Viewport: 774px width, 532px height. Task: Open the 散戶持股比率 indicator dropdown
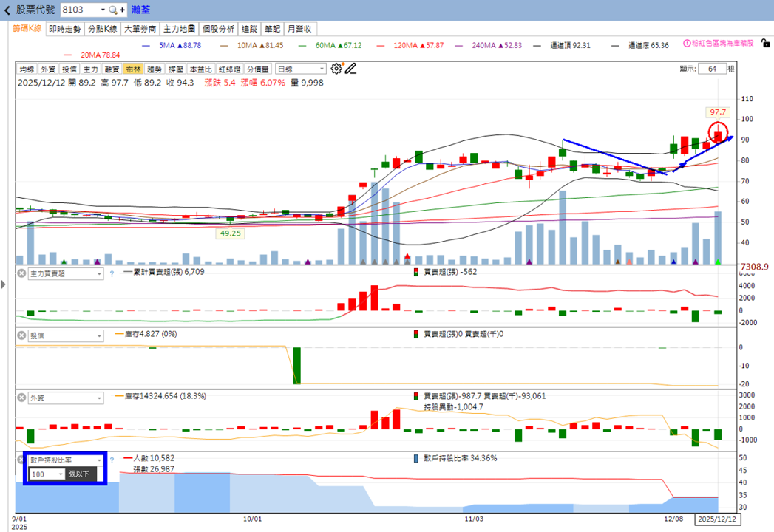66,460
